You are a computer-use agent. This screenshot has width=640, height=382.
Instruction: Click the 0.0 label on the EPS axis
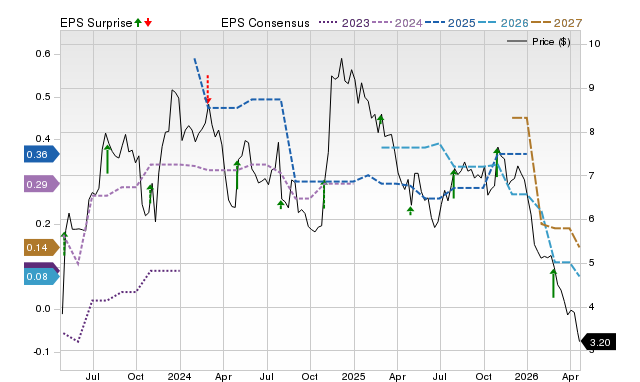(x=43, y=309)
